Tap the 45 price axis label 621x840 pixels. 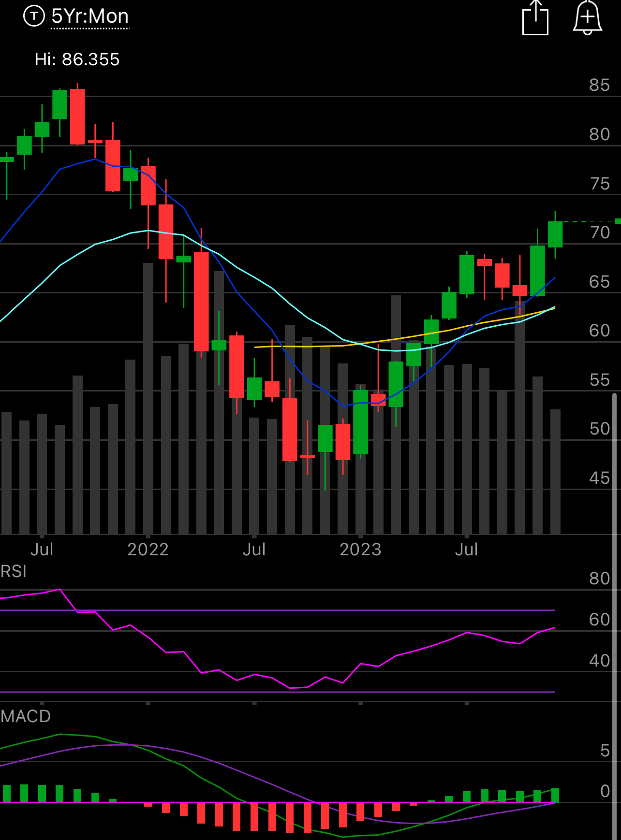600,478
